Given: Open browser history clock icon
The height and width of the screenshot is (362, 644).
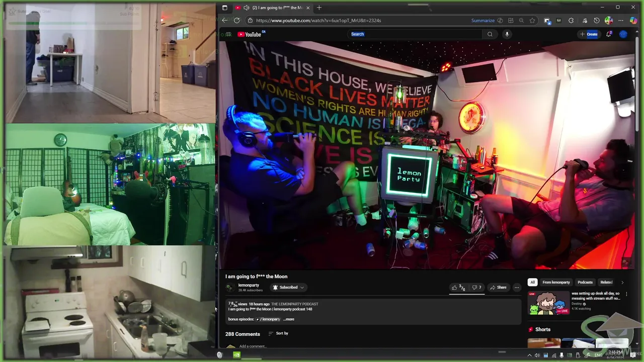Looking at the screenshot, I should point(597,21).
